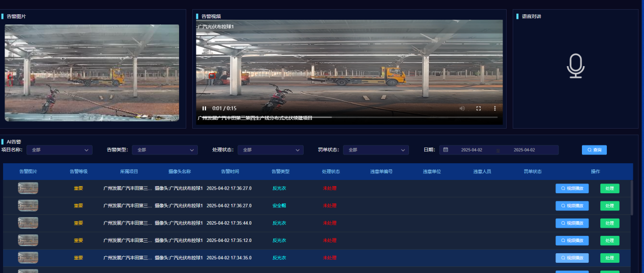
Task: Select the end date 2025-04-02 field
Action: pos(524,150)
